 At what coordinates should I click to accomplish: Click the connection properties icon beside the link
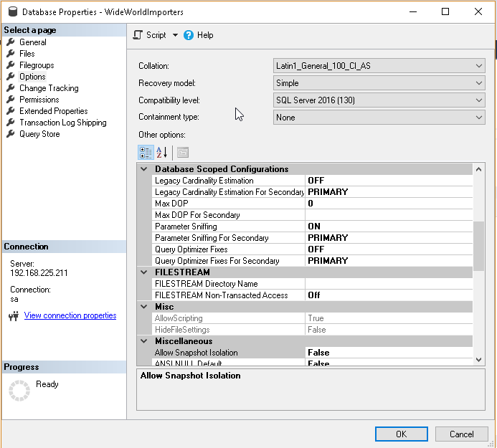coord(13,316)
